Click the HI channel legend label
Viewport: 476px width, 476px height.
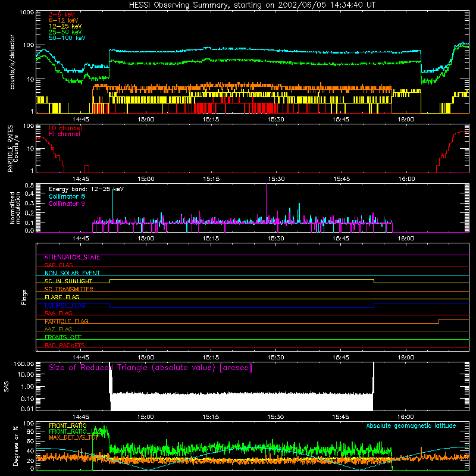[65, 134]
